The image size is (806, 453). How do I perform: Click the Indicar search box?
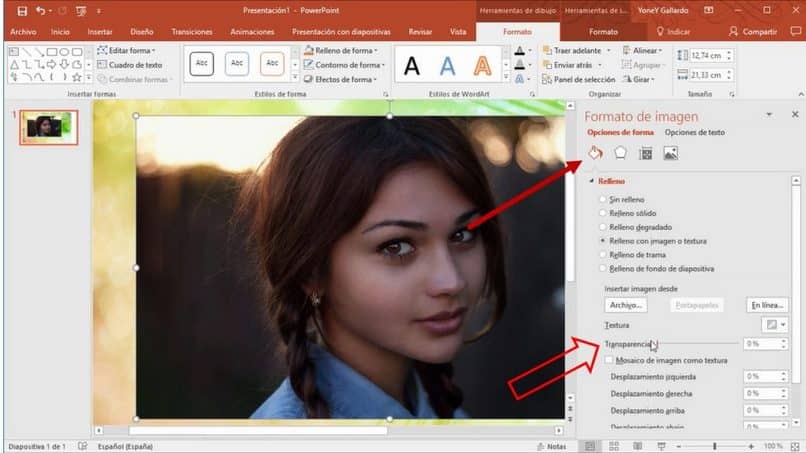coord(673,32)
